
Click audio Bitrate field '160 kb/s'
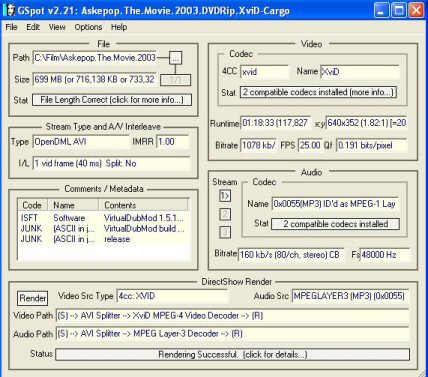coord(291,255)
